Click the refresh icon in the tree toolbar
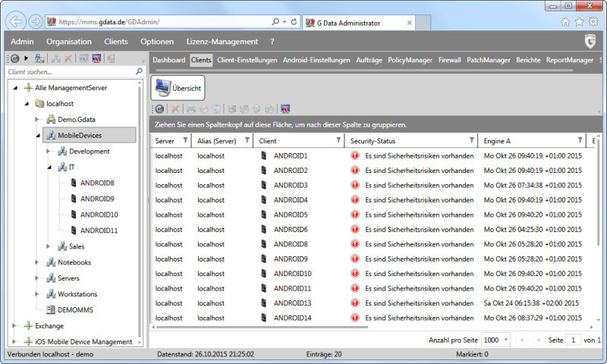The height and width of the screenshot is (364, 607). (x=14, y=59)
